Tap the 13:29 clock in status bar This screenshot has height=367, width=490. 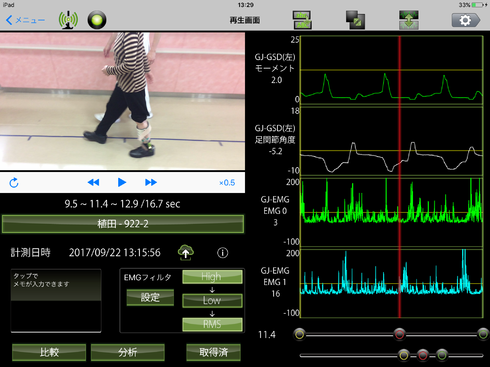click(246, 5)
